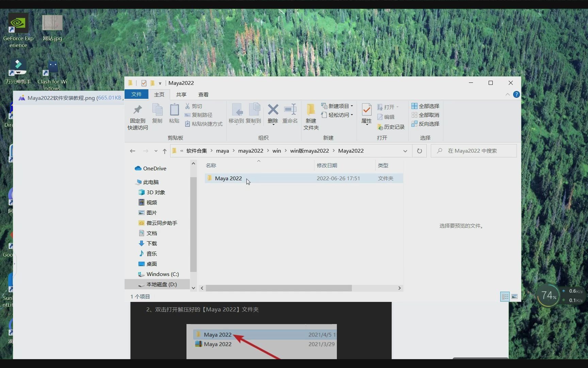Viewport: 588px width, 368px height.
Task: Select Cut scissors command
Action: (x=194, y=106)
